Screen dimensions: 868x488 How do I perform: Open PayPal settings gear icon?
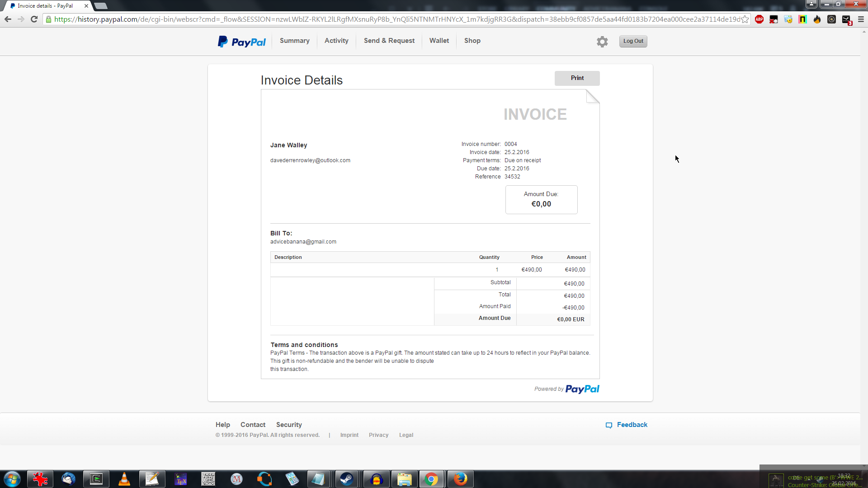click(602, 42)
